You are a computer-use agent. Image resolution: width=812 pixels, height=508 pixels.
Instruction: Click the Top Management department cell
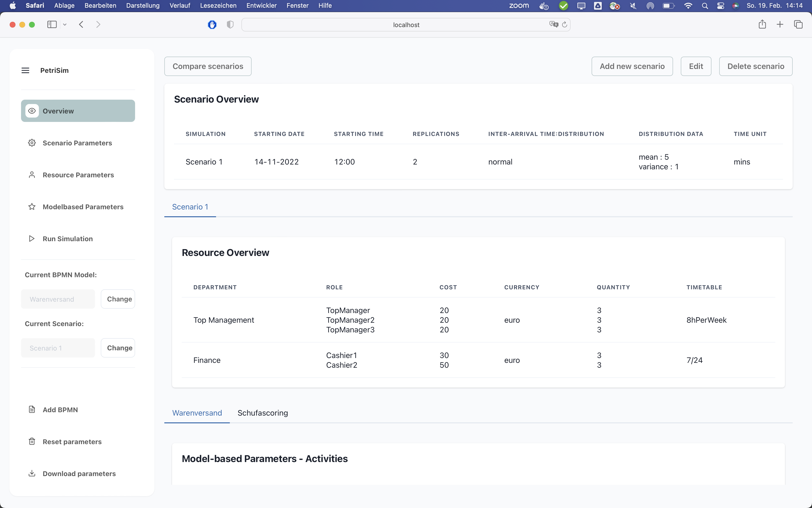[x=224, y=320]
